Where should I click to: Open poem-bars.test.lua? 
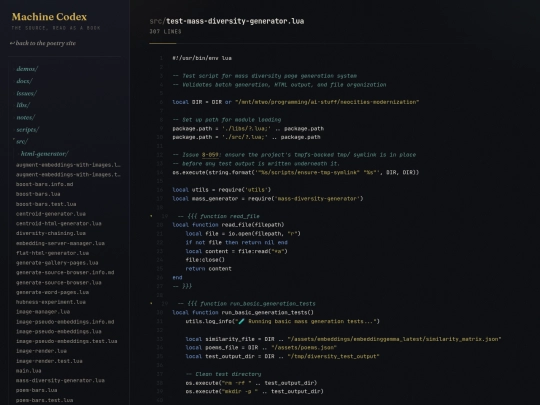click(44, 400)
